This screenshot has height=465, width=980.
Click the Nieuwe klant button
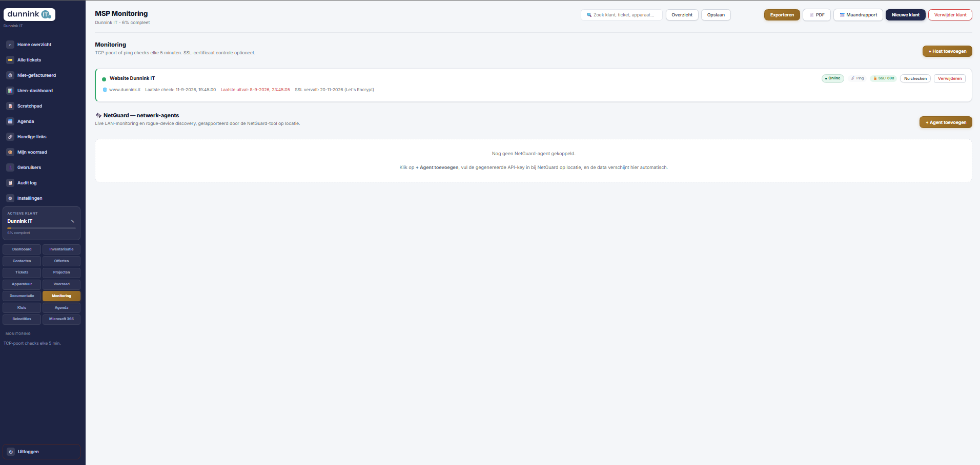click(906, 15)
